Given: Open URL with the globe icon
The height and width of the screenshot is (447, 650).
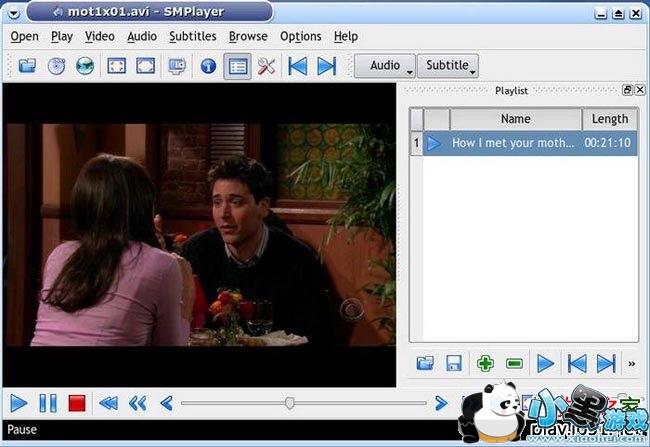Looking at the screenshot, I should point(85,66).
